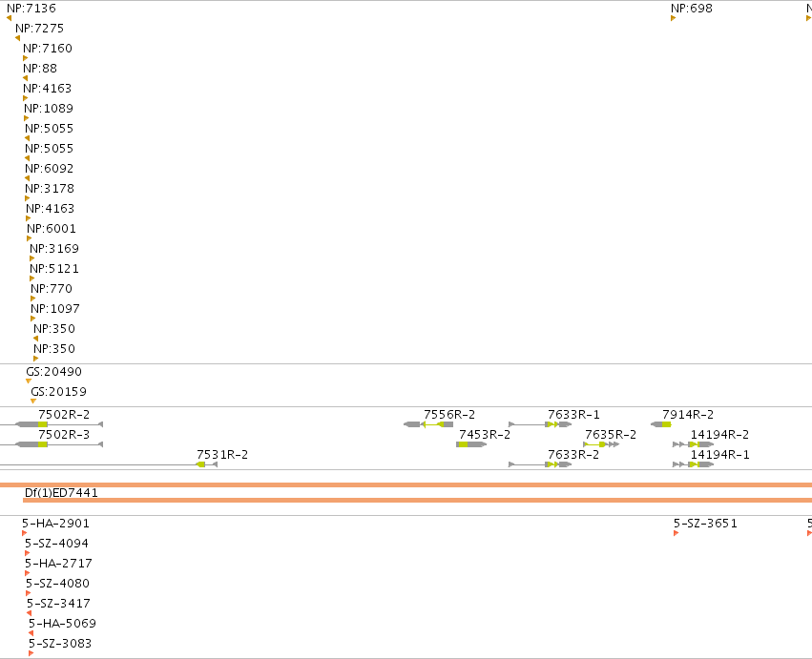Select the orange bar beneath Df(1)ED7441 label
Screen dimensions: 812x659
click(417, 500)
